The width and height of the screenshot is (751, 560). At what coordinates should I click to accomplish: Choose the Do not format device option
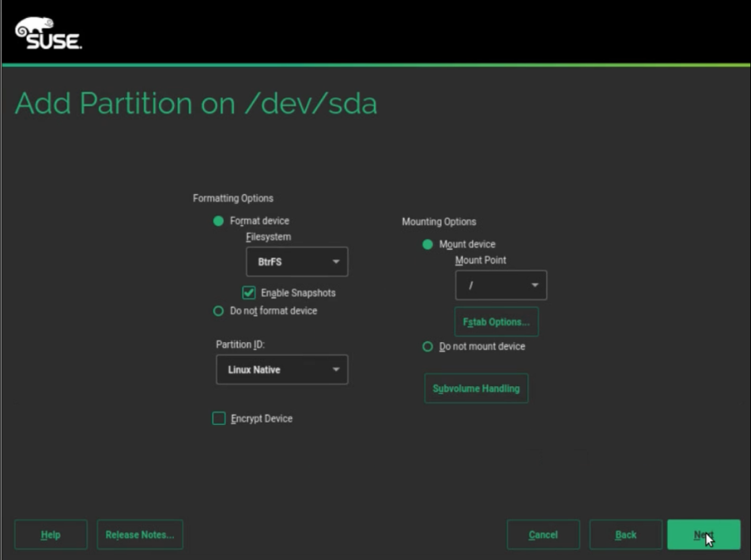[219, 311]
